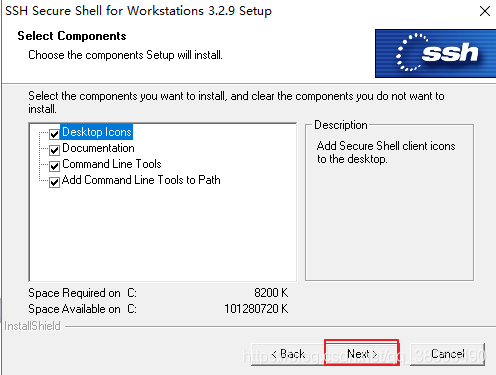Select the Desktop Icons tree item label
496x375 pixels.
[97, 132]
